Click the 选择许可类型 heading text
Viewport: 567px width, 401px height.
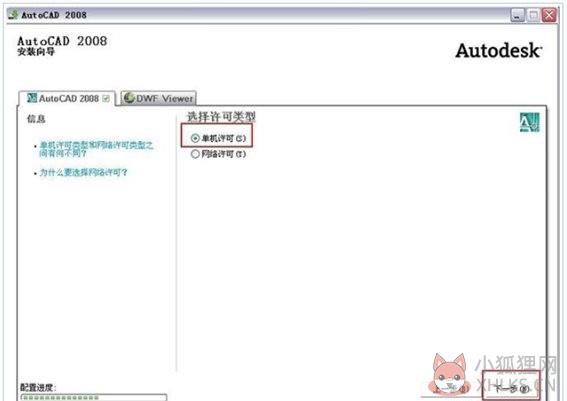[x=221, y=117]
